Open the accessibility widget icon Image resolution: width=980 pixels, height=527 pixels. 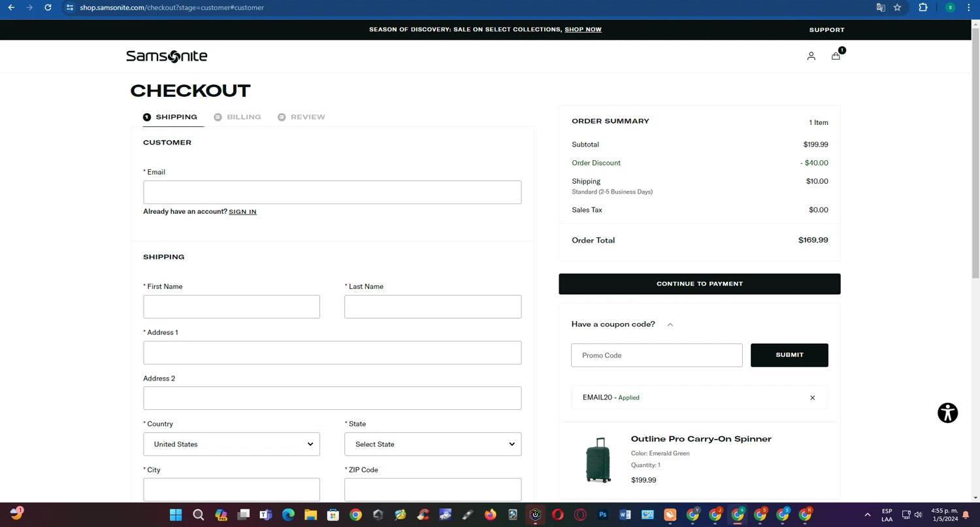coord(947,413)
